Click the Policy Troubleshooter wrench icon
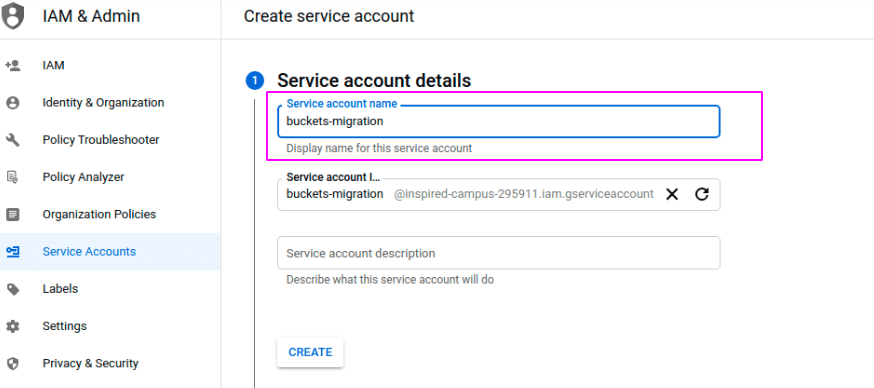The height and width of the screenshot is (388, 874). pos(12,140)
